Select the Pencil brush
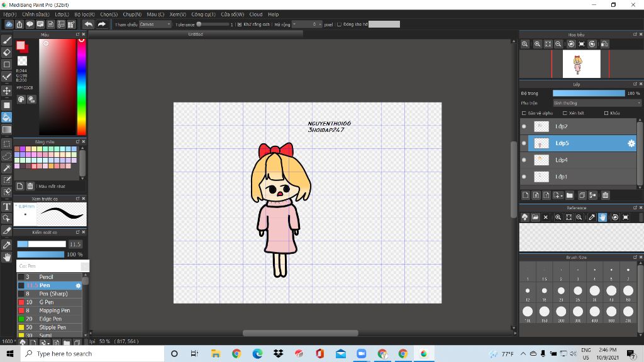 tap(50, 277)
